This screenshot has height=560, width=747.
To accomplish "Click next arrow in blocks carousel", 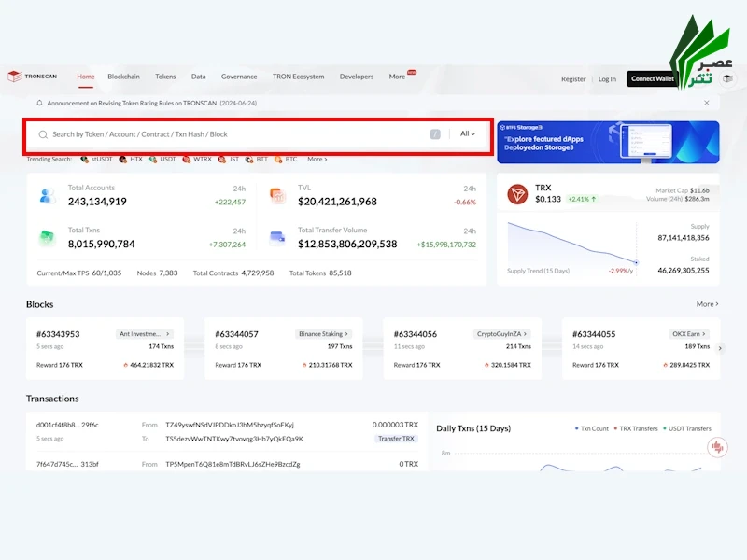I will pos(720,348).
